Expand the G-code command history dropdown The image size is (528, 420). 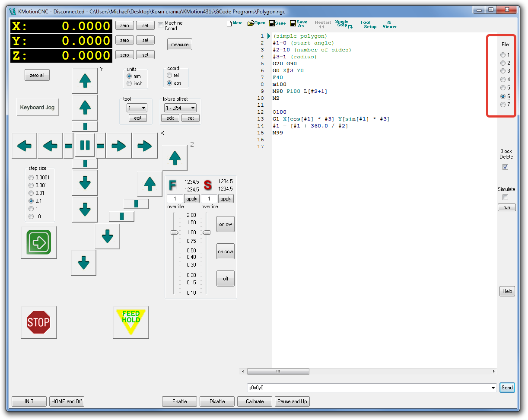[493, 388]
